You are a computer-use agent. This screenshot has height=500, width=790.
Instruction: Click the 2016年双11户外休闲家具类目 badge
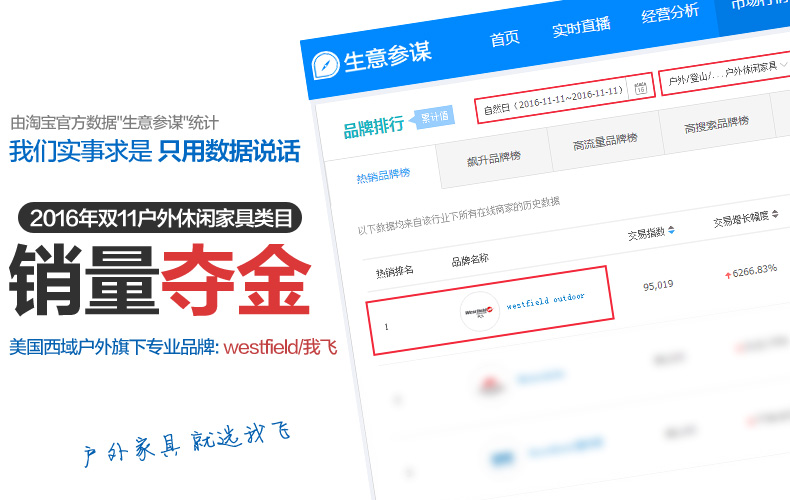click(160, 218)
